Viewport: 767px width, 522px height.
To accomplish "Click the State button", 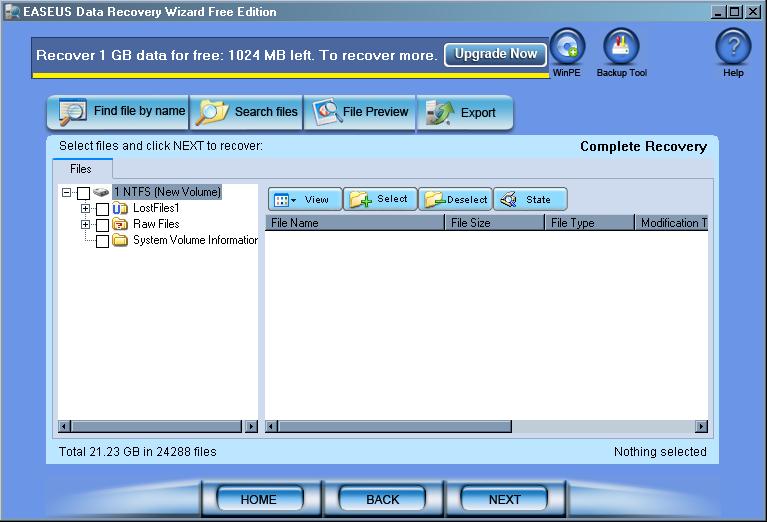I will (530, 200).
